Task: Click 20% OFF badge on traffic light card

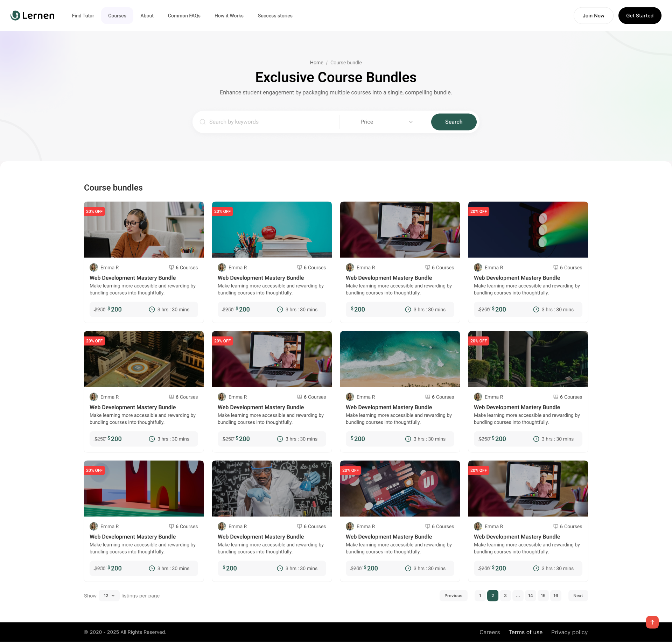Action: [x=478, y=212]
